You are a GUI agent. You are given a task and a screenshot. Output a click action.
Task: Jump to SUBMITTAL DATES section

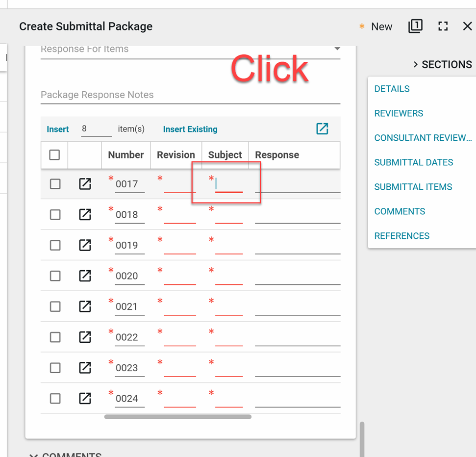[x=413, y=162]
